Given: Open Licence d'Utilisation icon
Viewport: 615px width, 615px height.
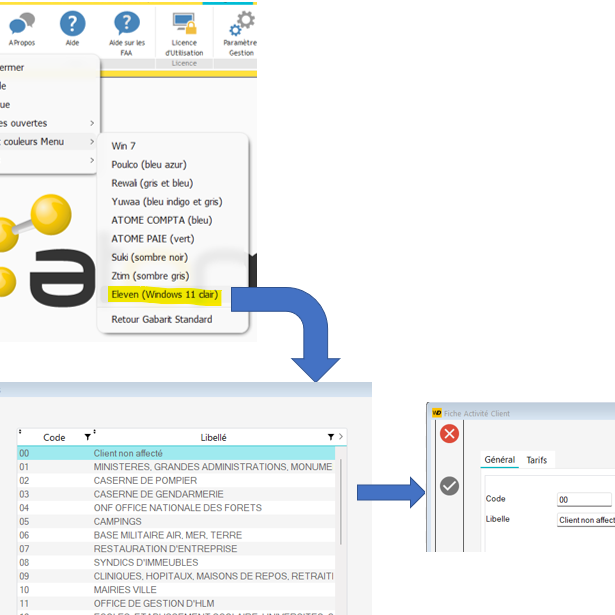Looking at the screenshot, I should [x=184, y=24].
